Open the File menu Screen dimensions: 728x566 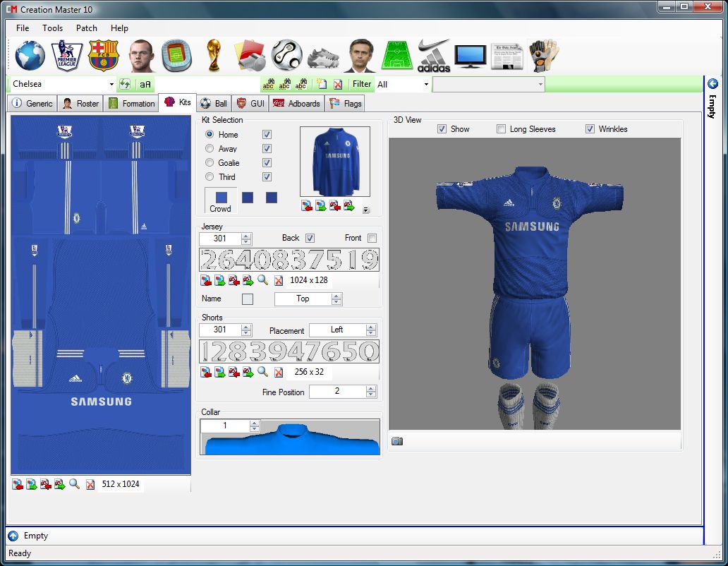tap(23, 28)
